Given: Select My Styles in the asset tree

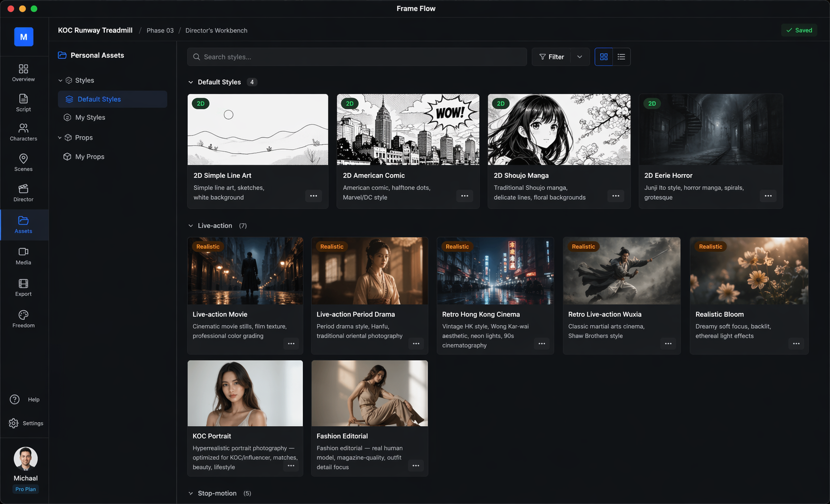Looking at the screenshot, I should tap(90, 117).
